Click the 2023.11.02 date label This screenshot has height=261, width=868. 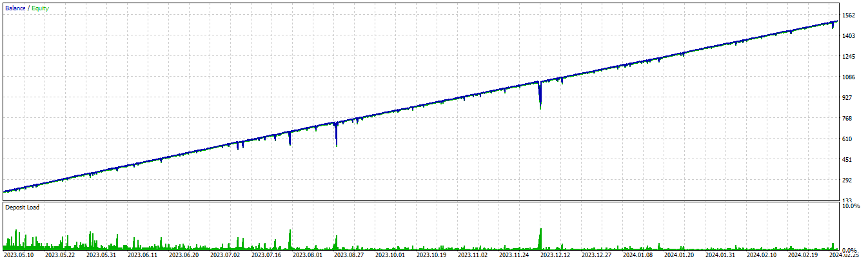tap(473, 256)
